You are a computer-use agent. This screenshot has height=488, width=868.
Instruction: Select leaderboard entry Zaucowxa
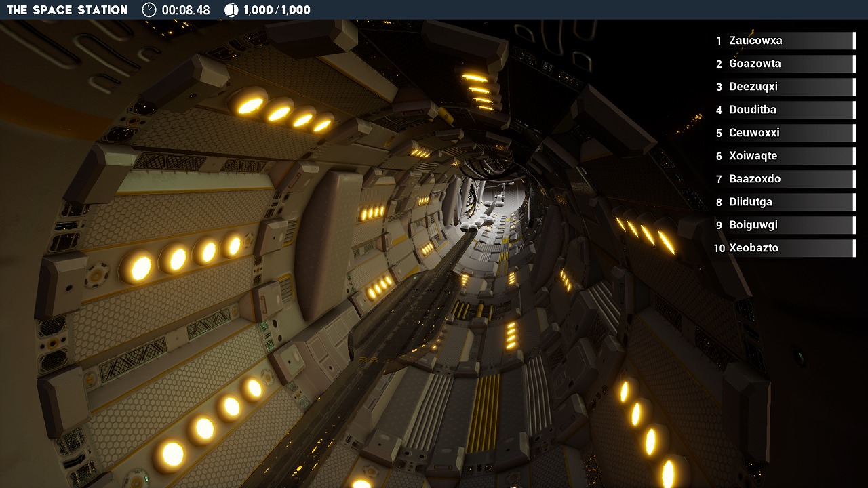click(x=784, y=41)
